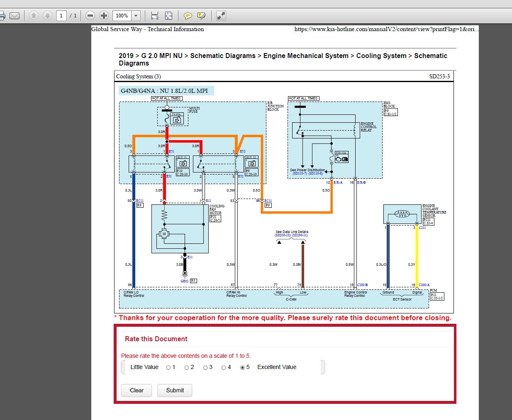Viewport: 512px width, 420px height.
Task: Click the 'ENGINE CONTROL RELAY' label
Action: coord(368,127)
